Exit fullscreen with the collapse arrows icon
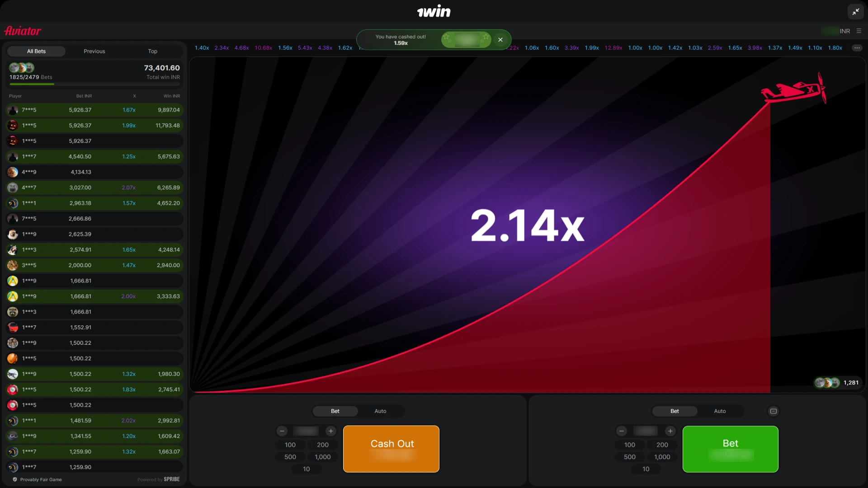Image resolution: width=868 pixels, height=488 pixels. click(856, 12)
